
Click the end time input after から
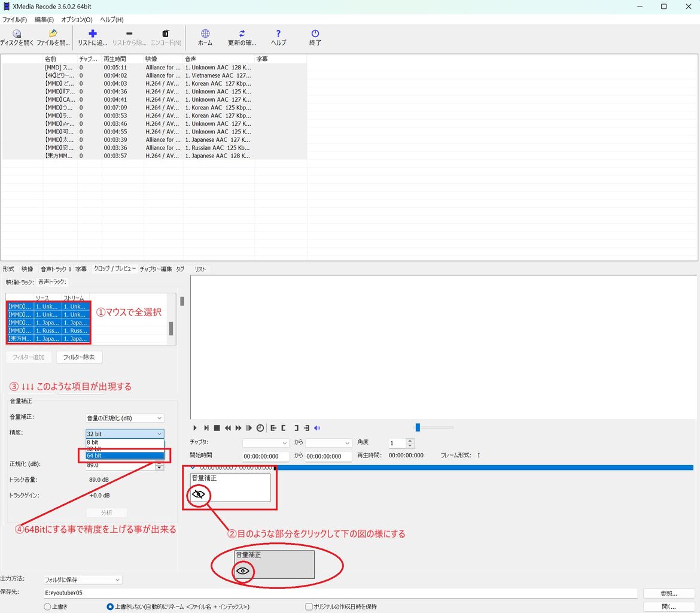click(328, 456)
